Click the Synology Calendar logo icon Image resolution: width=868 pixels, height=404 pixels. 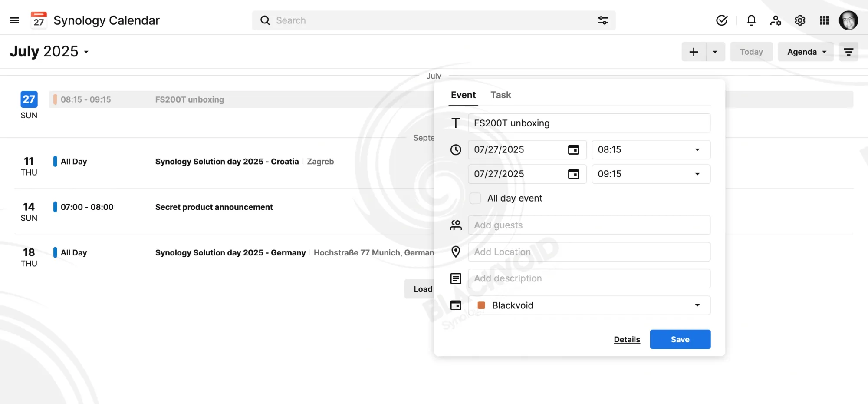[x=39, y=20]
